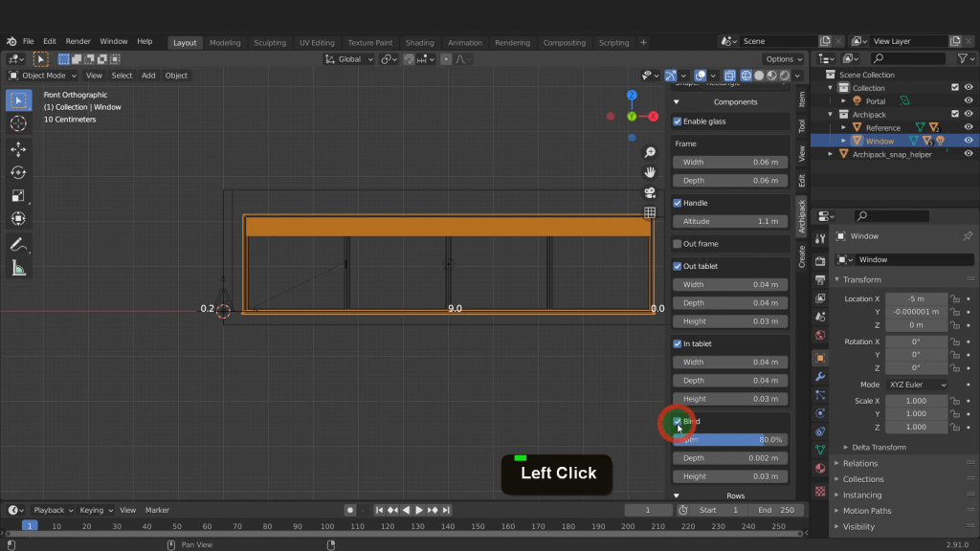This screenshot has height=551, width=980.
Task: Select the Scale tool
Action: pos(18,195)
